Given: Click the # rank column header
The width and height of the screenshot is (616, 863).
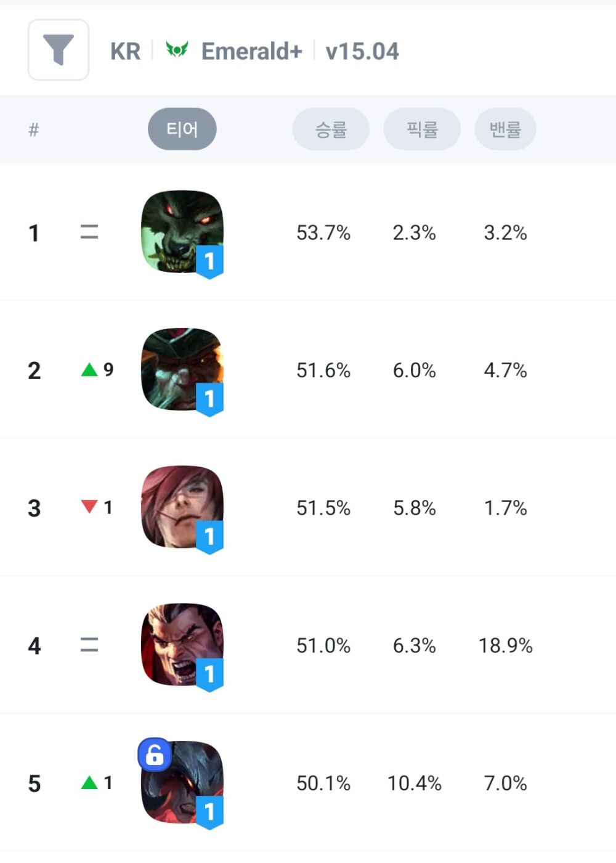Looking at the screenshot, I should point(34,129).
